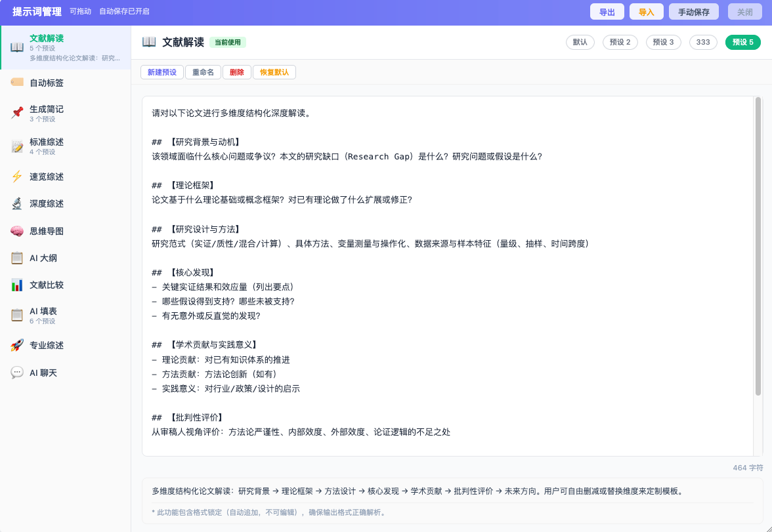This screenshot has width=772, height=532.
Task: Click the 可拖动 label in title bar
Action: click(80, 11)
